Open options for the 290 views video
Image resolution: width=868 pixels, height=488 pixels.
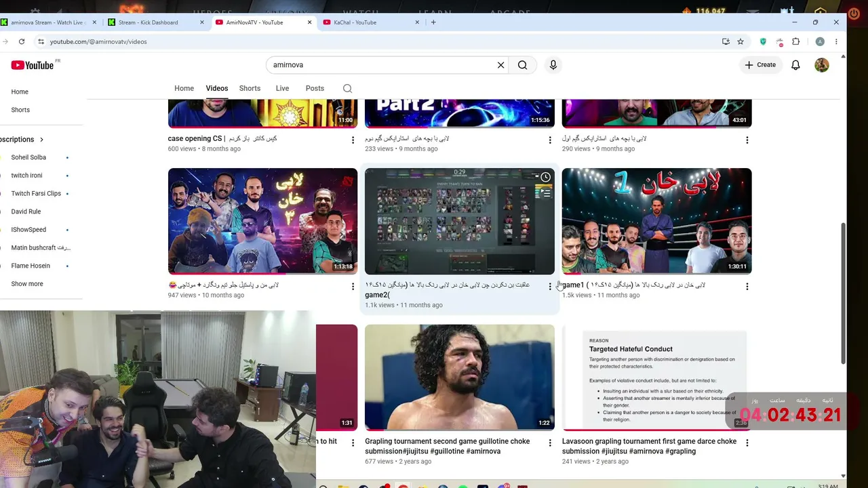[747, 140]
